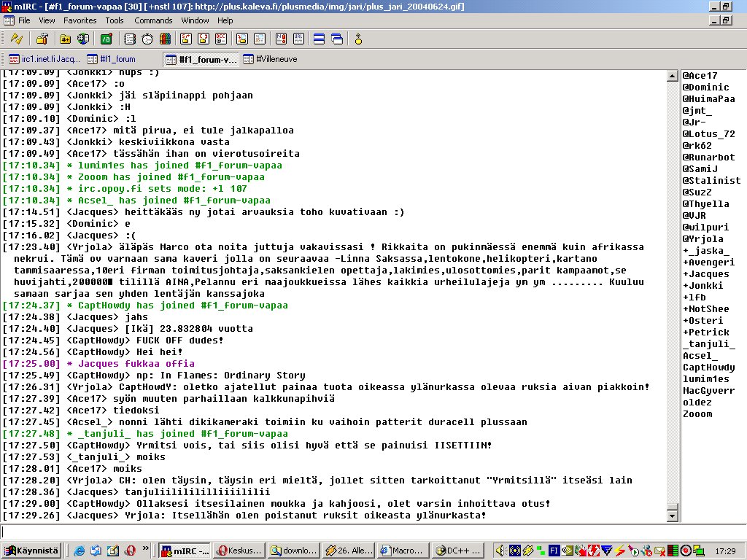The image size is (747, 560).
Task: Open mIRC Options hammer icon
Action: pos(42,39)
